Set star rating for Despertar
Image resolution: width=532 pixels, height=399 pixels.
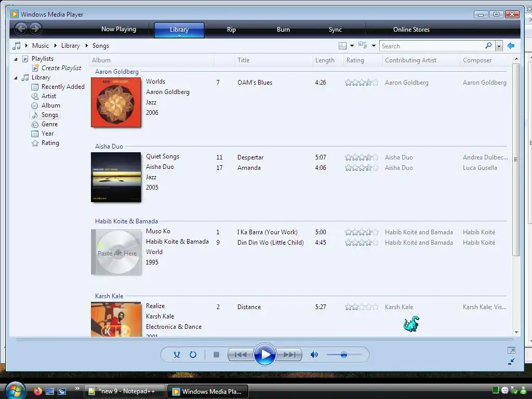pyautogui.click(x=362, y=157)
